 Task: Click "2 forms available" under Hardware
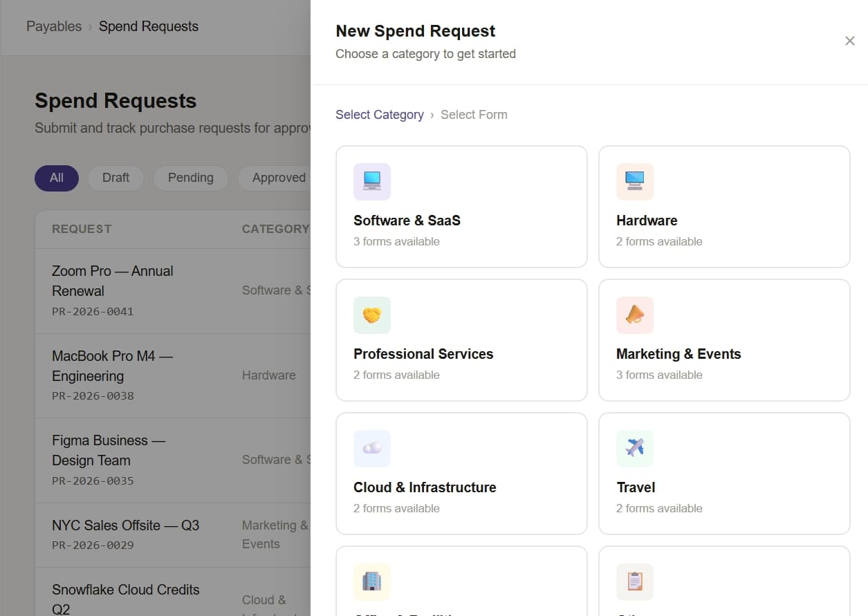(x=659, y=241)
